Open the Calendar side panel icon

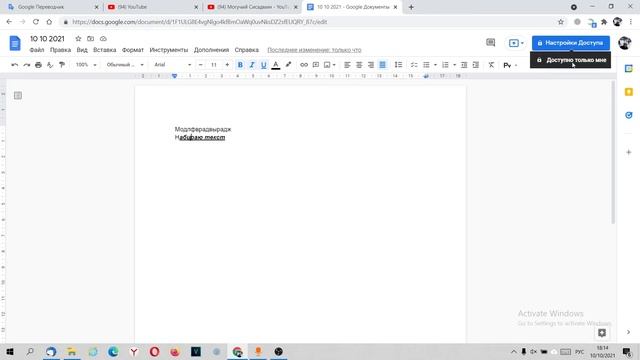pos(629,69)
